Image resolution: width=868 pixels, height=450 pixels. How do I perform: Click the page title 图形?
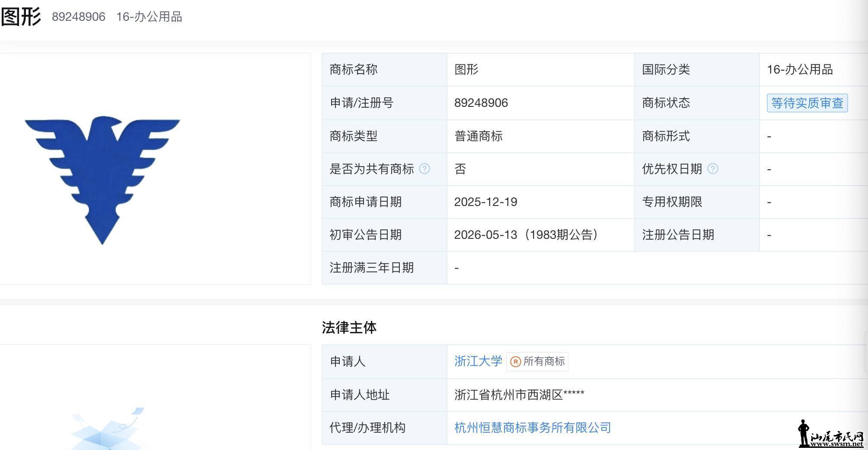[21, 17]
